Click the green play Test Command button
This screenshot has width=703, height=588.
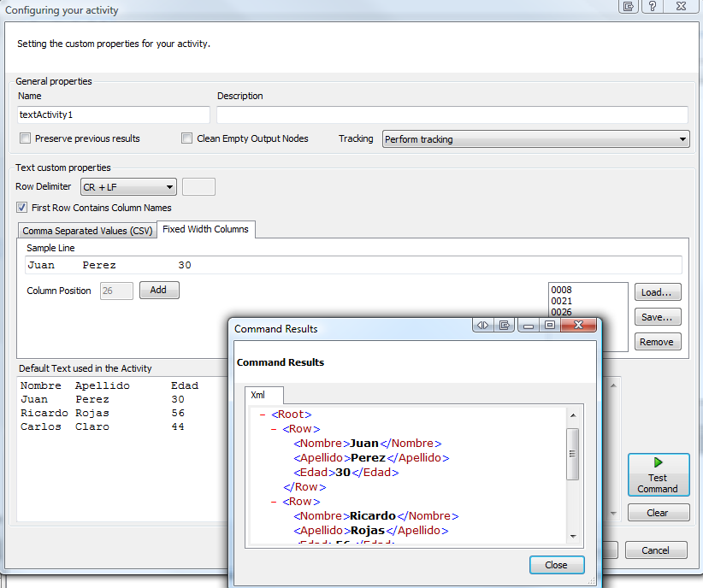point(659,474)
